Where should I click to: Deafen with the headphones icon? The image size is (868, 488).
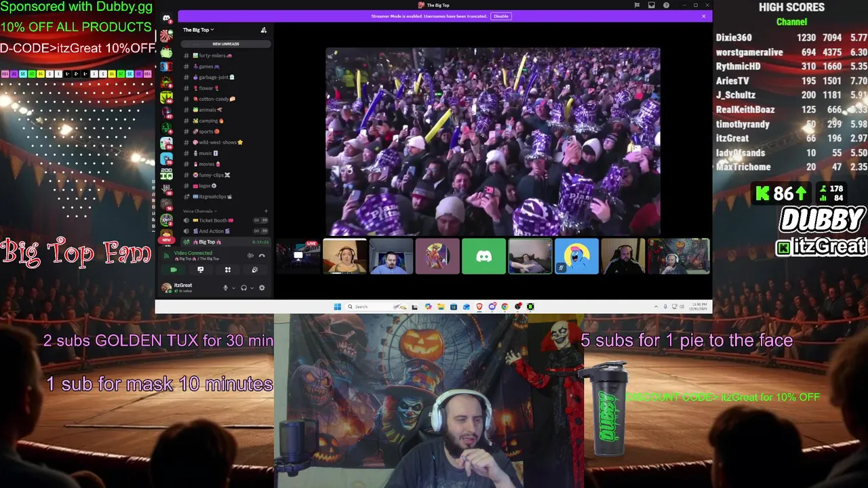coord(243,288)
